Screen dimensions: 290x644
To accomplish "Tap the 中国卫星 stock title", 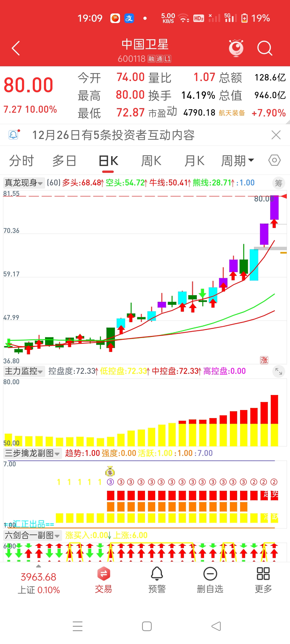I will pyautogui.click(x=145, y=44).
